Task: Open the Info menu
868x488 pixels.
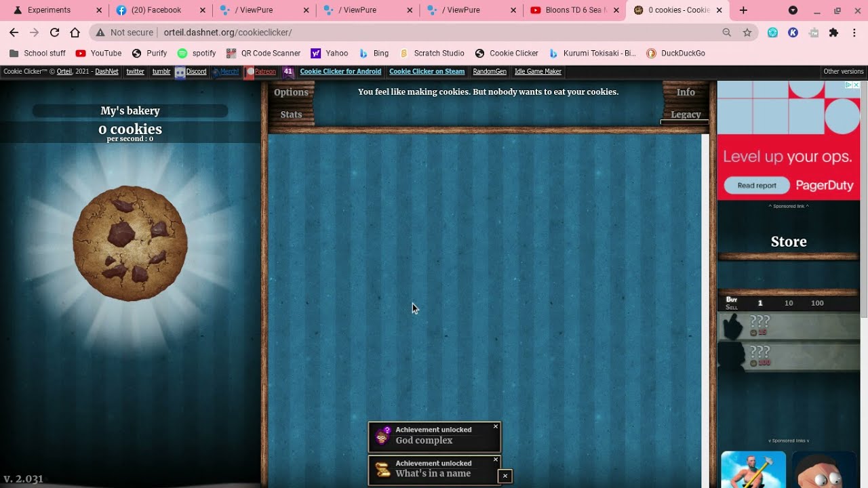Action: pos(686,92)
